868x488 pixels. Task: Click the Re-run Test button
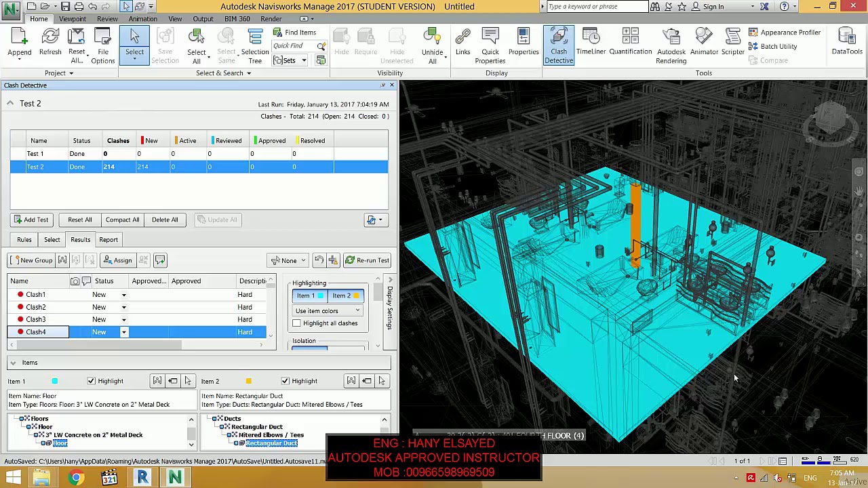(x=367, y=260)
